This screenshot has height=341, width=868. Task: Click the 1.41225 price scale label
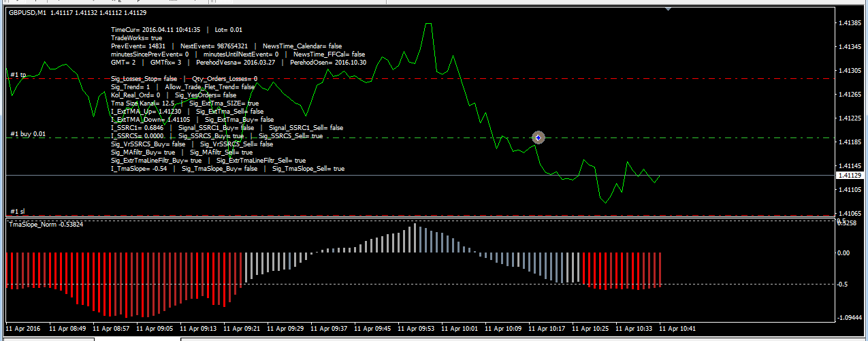coord(848,118)
